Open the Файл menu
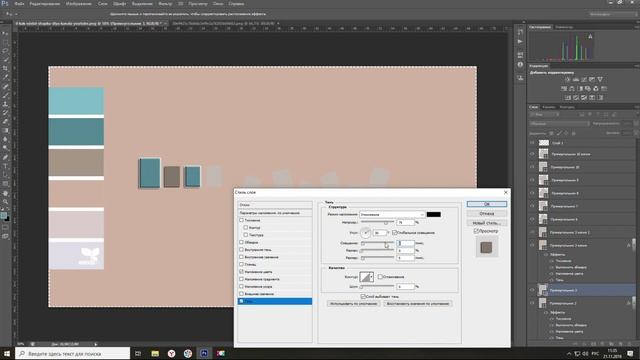This screenshot has height=360, width=640. coord(19,4)
